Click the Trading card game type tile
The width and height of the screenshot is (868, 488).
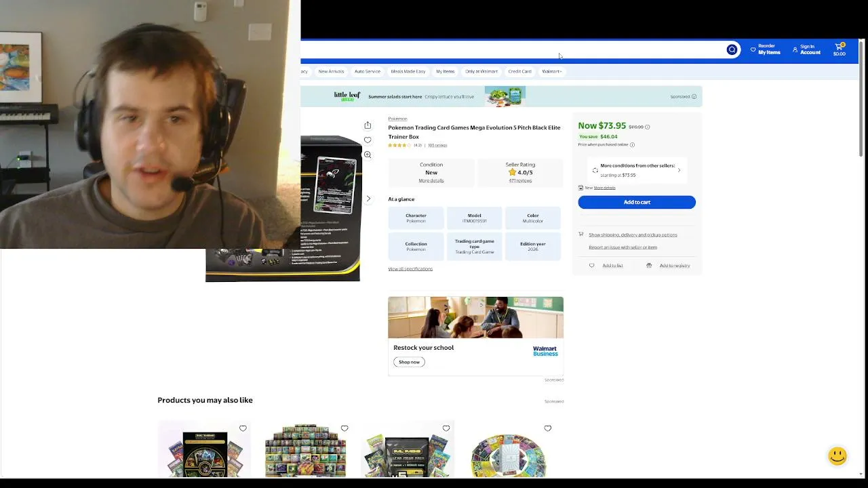475,247
